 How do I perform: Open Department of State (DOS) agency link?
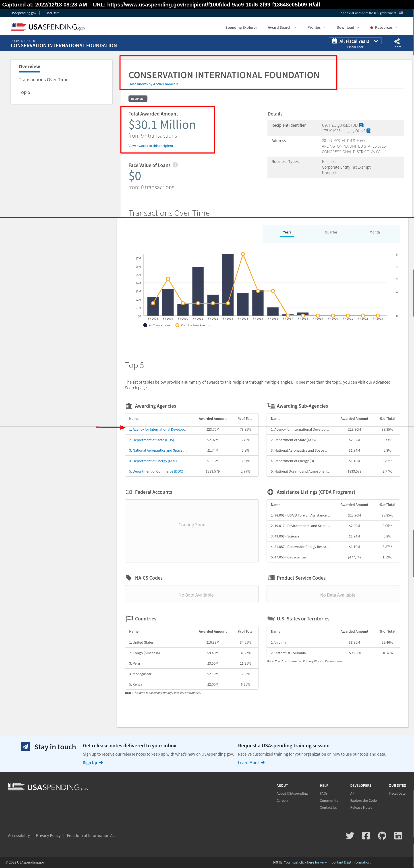[152, 440]
